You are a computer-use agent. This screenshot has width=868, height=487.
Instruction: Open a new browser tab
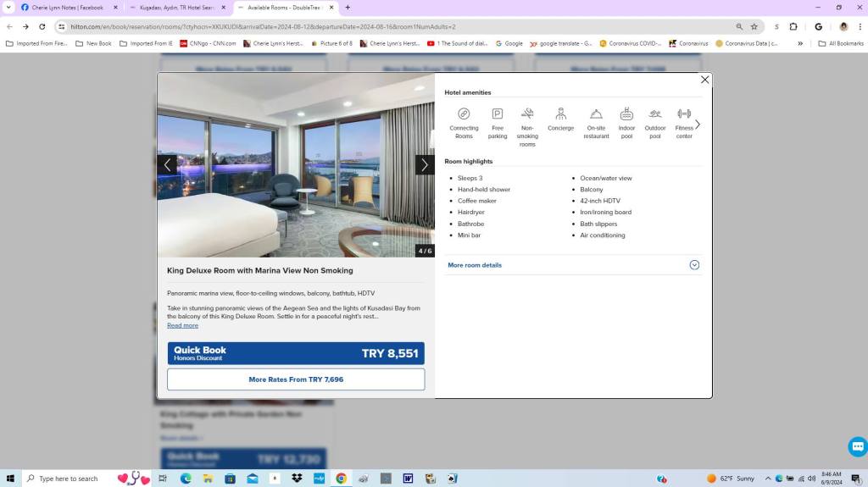[348, 8]
